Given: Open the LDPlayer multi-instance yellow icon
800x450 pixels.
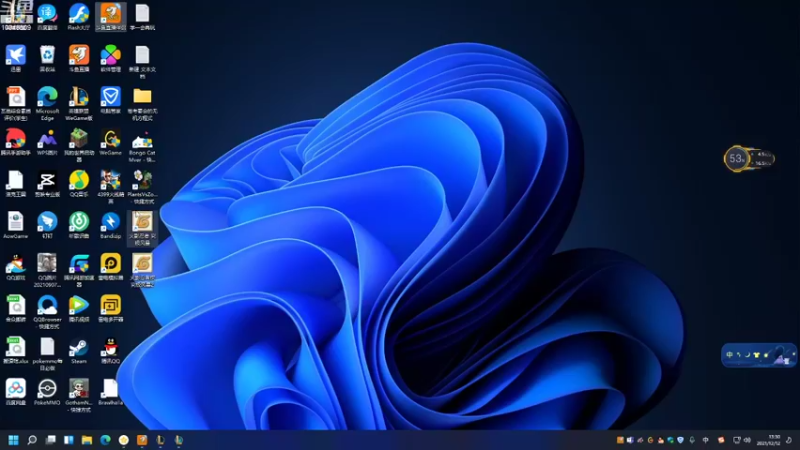Looking at the screenshot, I should (x=110, y=309).
